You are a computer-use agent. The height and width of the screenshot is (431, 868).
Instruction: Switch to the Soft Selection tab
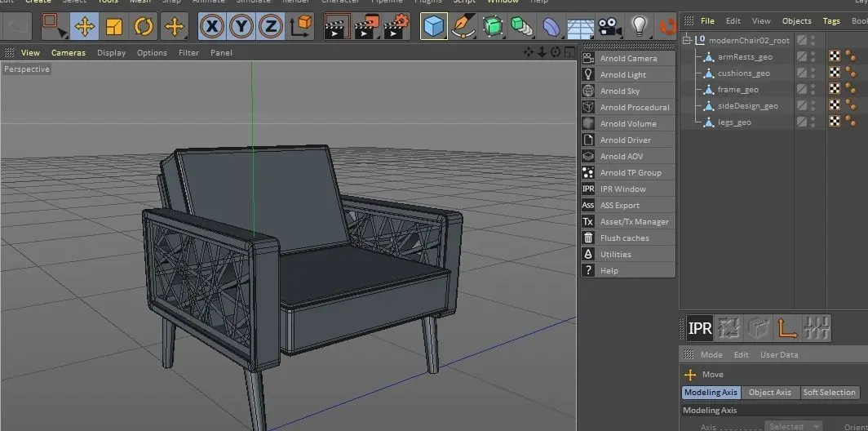[x=829, y=392]
